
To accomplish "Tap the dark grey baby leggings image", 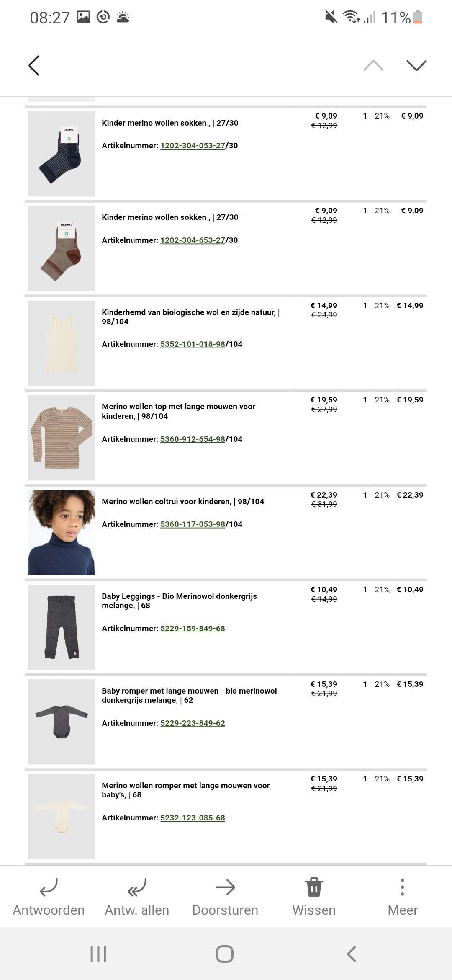I will tap(62, 627).
